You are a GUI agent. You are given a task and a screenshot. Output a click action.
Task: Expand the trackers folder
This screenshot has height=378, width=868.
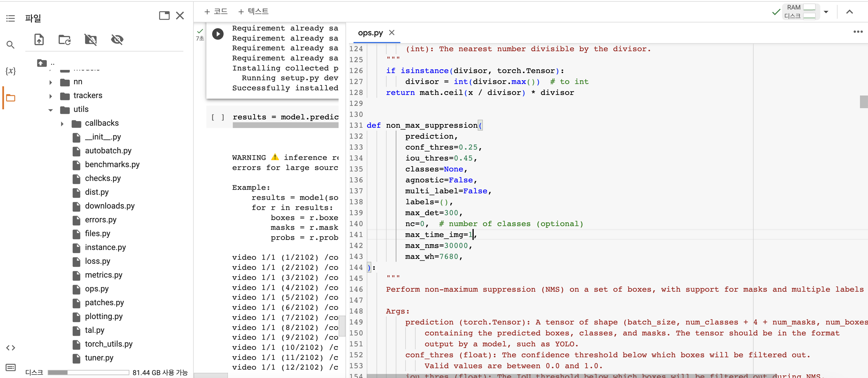(51, 96)
